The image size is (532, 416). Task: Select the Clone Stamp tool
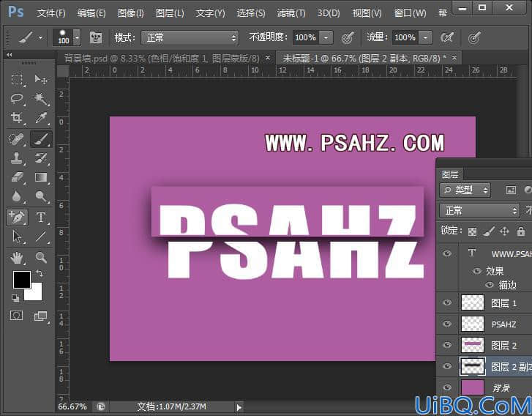click(x=17, y=158)
